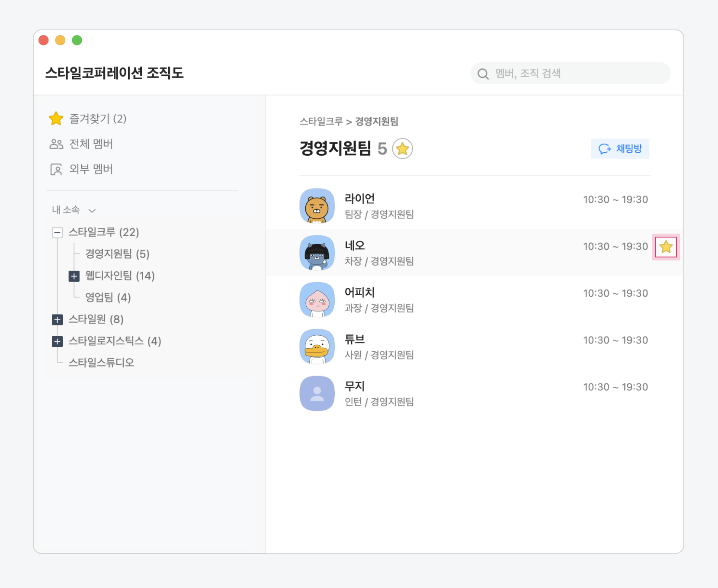Click the 채팅방 button
The width and height of the screenshot is (718, 588).
(620, 149)
